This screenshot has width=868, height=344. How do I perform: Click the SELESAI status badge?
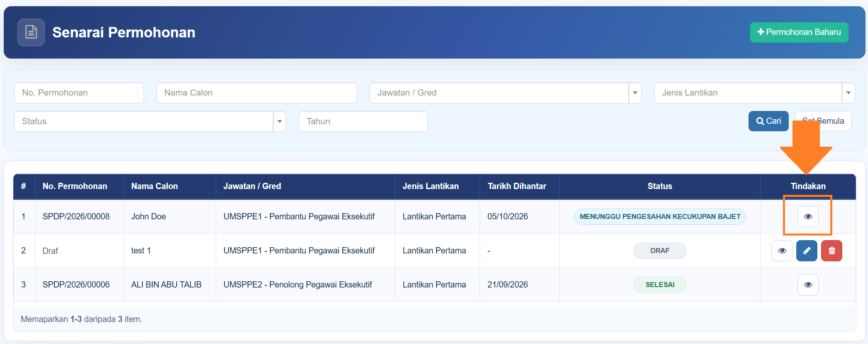(x=660, y=285)
